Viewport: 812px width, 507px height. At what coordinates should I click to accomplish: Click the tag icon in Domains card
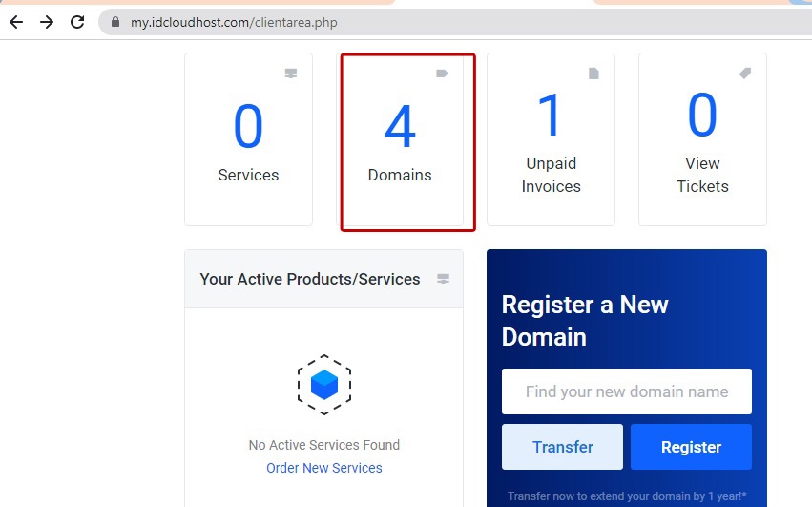tap(442, 74)
